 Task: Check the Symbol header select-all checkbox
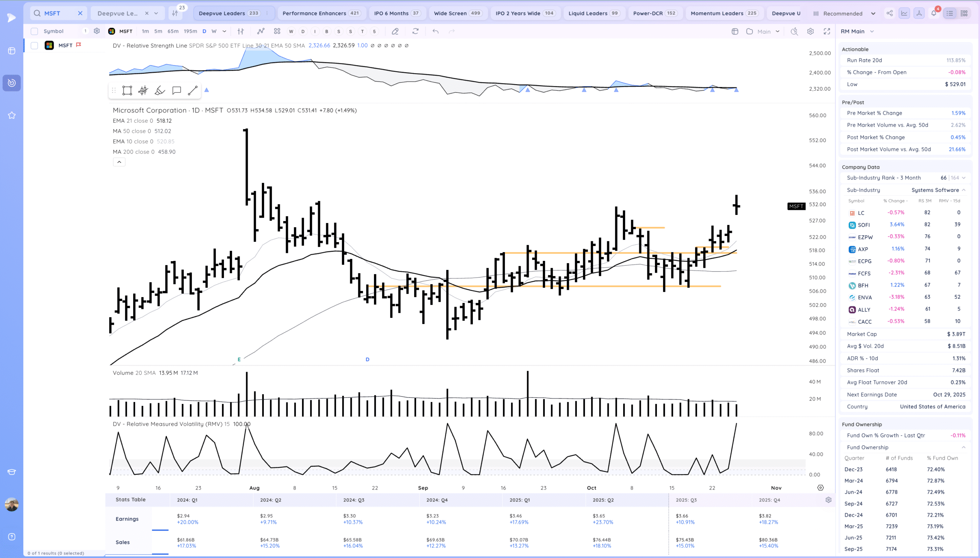34,31
